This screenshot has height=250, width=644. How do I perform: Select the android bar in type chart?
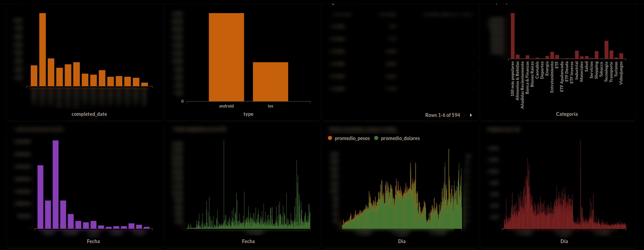(x=226, y=57)
